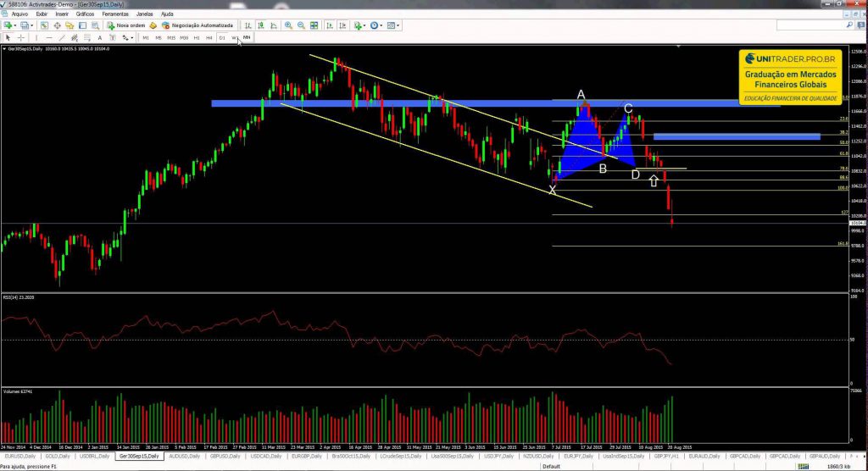
Task: Set timeframe to H4
Action: click(209, 37)
